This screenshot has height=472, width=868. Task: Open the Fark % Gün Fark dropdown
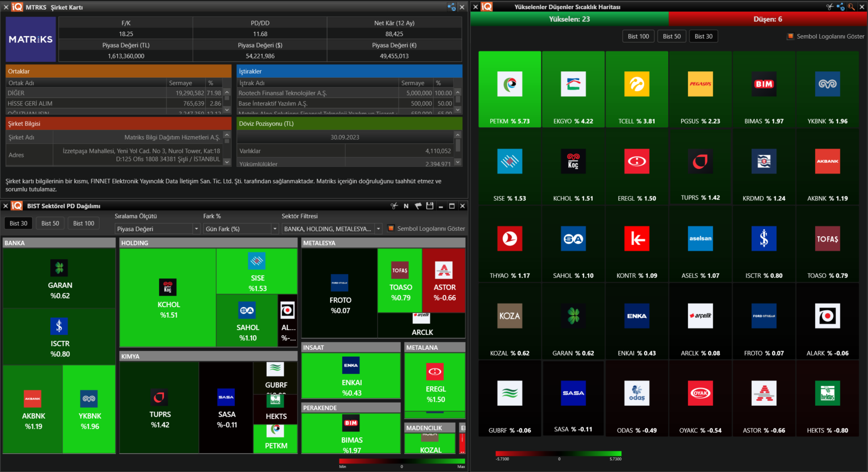[x=241, y=229]
